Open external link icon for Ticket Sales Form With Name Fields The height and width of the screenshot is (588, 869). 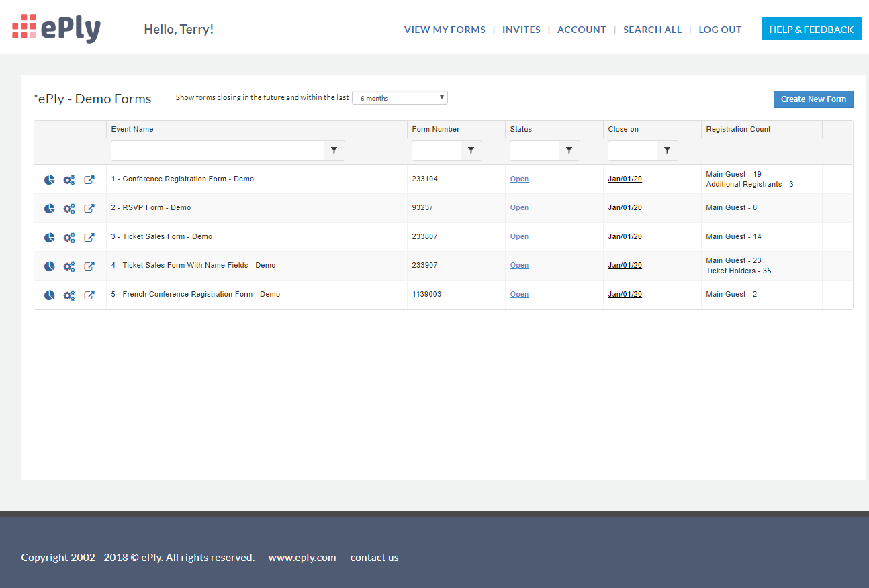pyautogui.click(x=89, y=266)
